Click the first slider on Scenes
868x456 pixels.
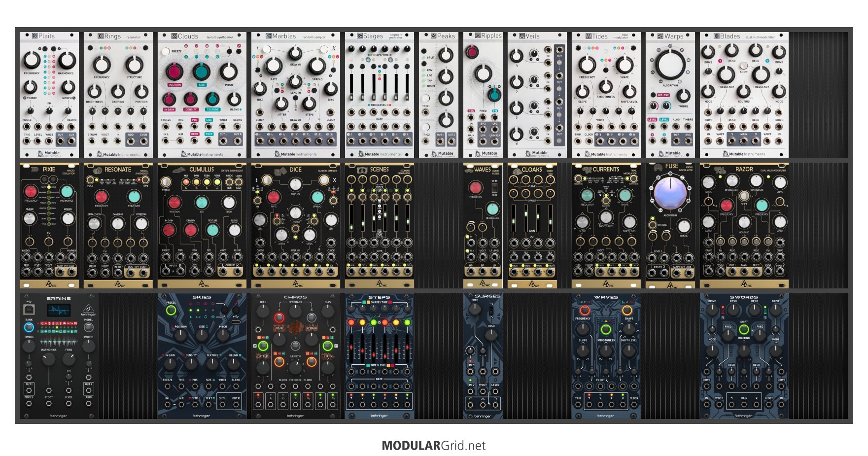[351, 217]
